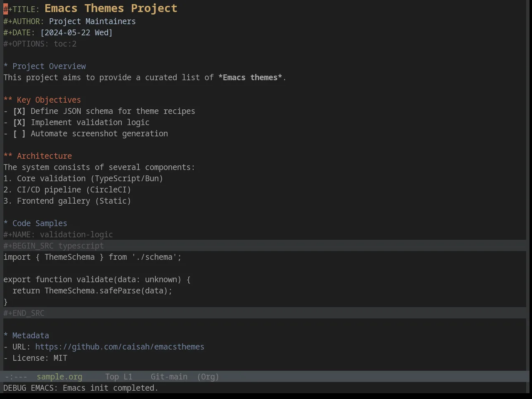Click the '#+AUTHOR:' keyword
This screenshot has width=532, height=399.
[x=24, y=22]
